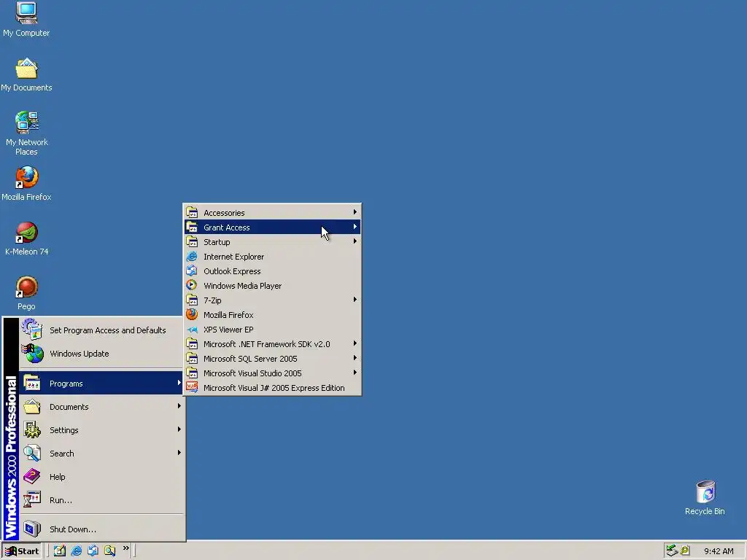Viewport: 747px width, 560px height.
Task: Expand the Startup folder arrow
Action: [x=355, y=241]
